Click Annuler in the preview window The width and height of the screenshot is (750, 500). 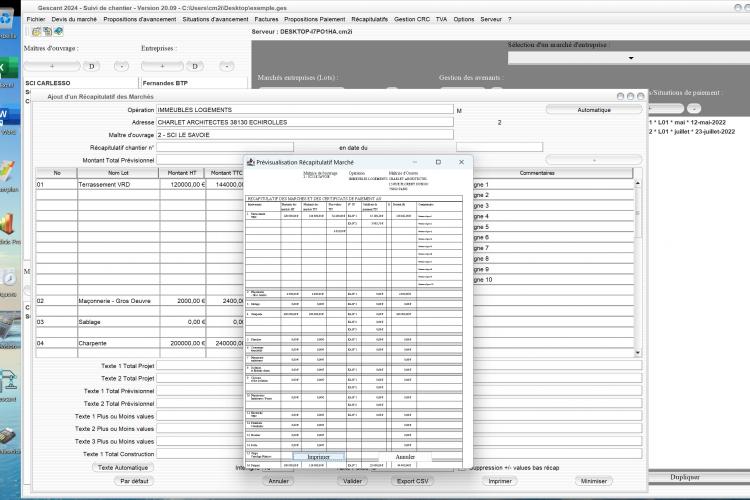(405, 457)
